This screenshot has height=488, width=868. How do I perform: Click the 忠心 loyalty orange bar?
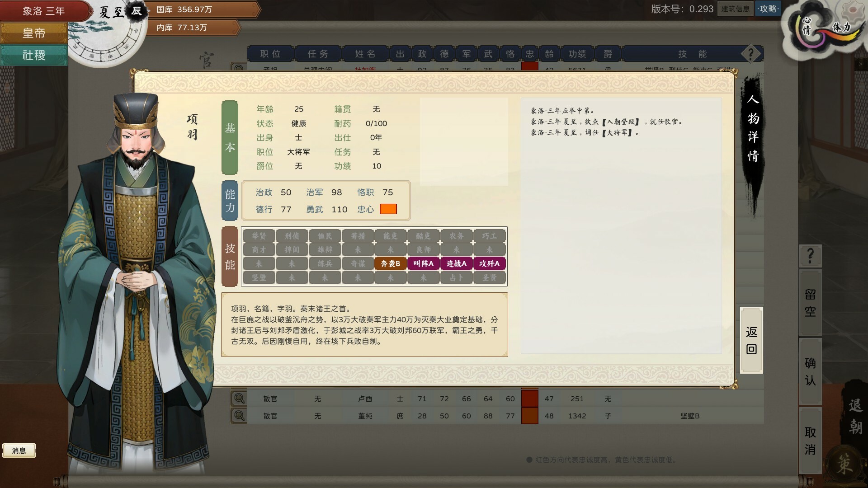[388, 209]
